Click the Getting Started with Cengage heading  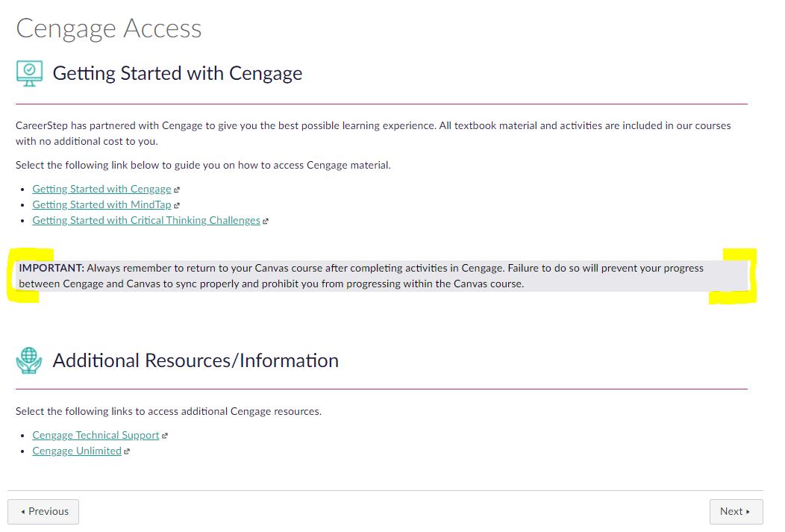pos(178,73)
